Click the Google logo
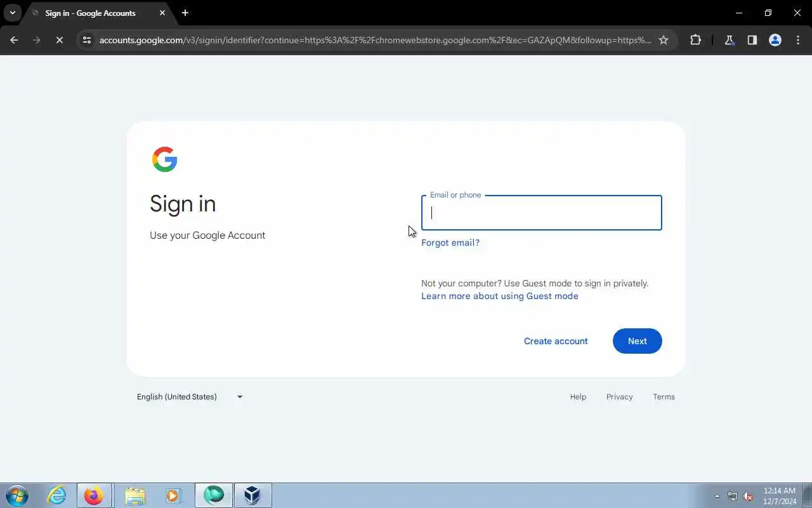Screen dimensions: 812x508 pyautogui.click(x=164, y=159)
